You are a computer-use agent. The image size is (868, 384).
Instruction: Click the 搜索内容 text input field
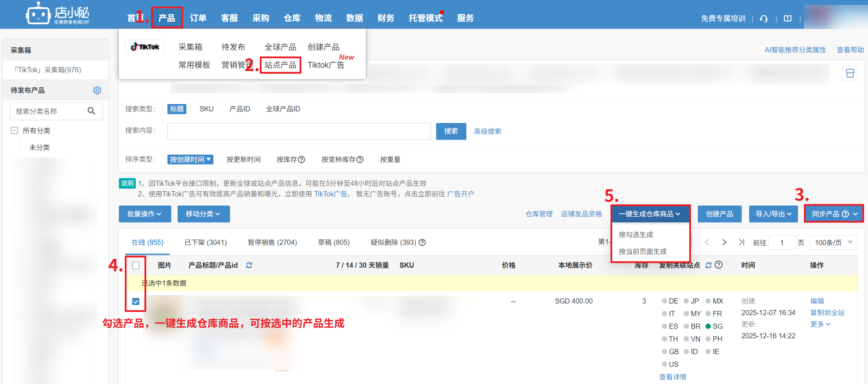299,131
